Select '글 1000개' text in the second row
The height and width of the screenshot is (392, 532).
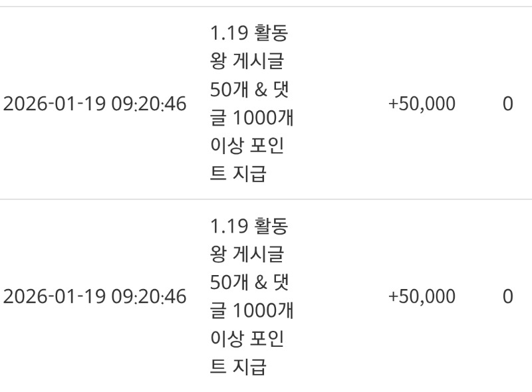point(251,310)
